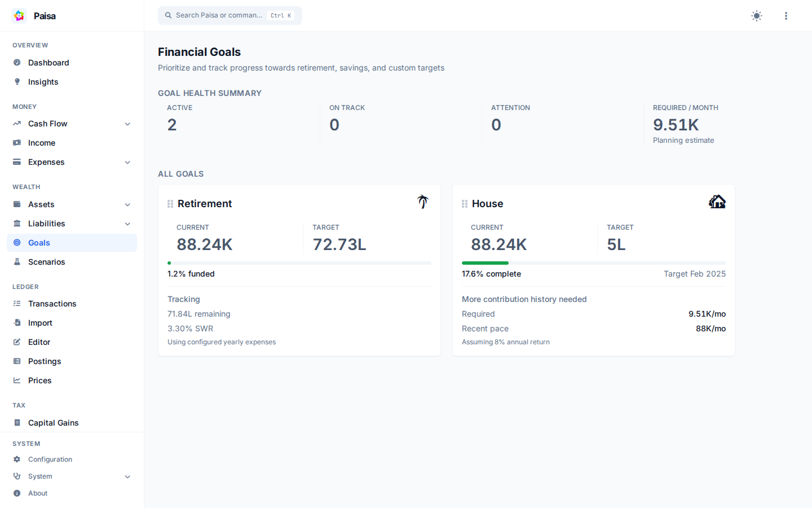Go to Dashboard in the sidebar

pyautogui.click(x=72, y=63)
